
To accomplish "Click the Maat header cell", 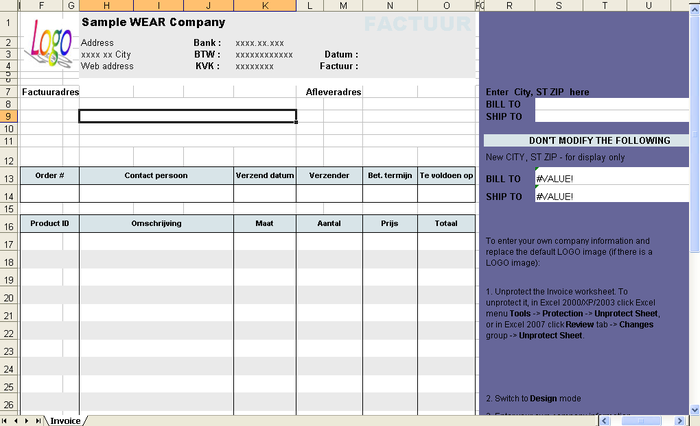I will click(x=265, y=223).
